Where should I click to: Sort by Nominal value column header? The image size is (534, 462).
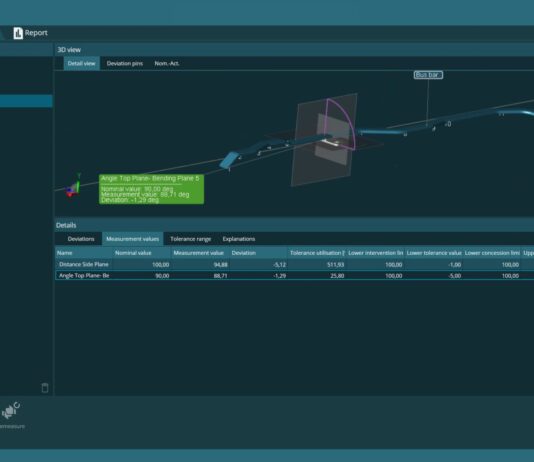(142, 253)
